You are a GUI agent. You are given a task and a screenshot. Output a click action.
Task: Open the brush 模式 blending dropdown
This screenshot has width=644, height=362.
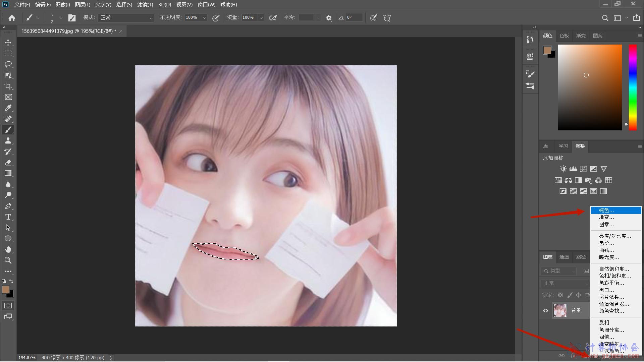click(x=126, y=18)
